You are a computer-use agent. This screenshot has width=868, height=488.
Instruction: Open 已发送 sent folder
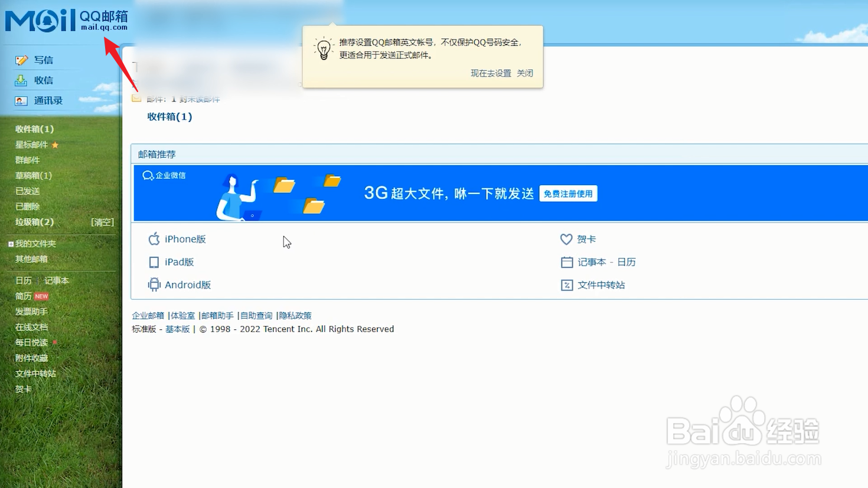[27, 191]
